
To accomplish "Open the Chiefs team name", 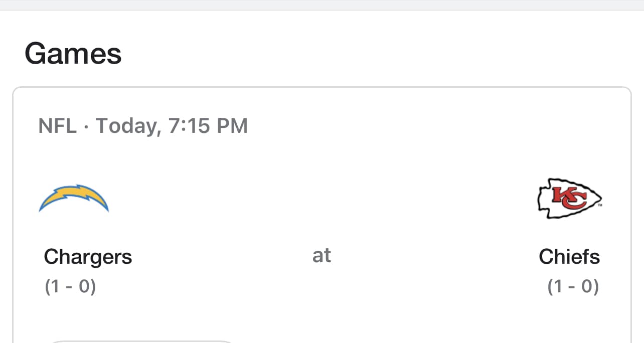I will [x=569, y=257].
